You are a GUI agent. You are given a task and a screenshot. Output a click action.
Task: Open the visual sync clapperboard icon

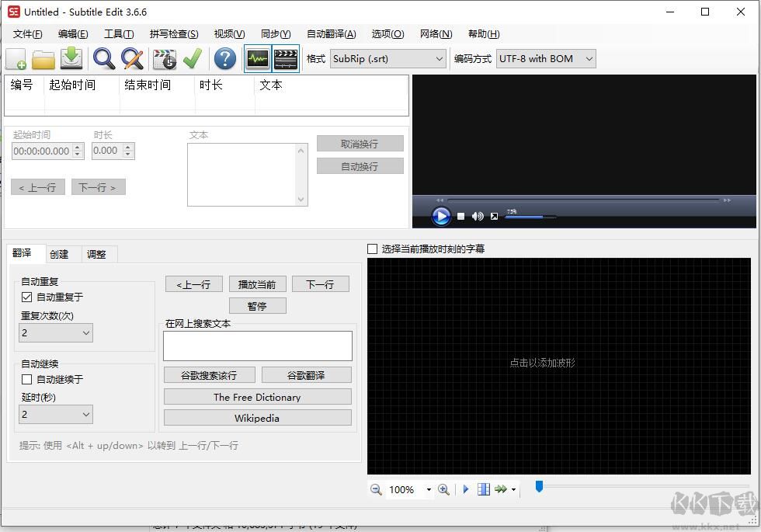click(x=165, y=58)
